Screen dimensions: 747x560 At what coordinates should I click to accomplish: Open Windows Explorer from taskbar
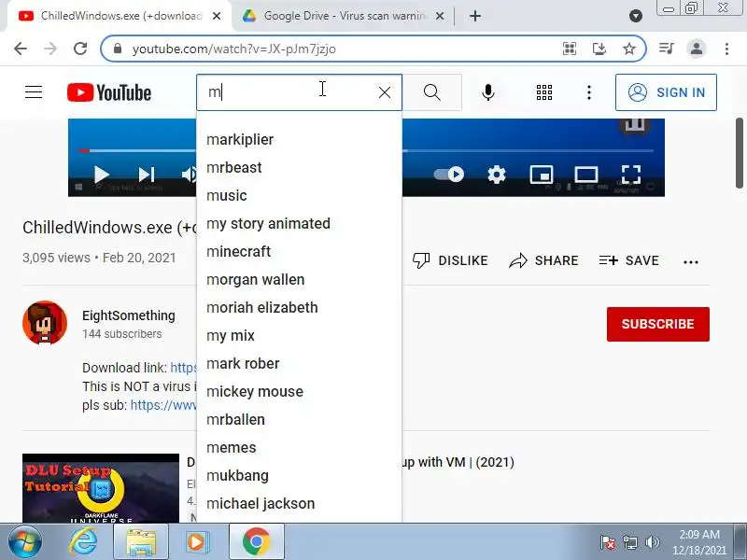[x=141, y=541]
